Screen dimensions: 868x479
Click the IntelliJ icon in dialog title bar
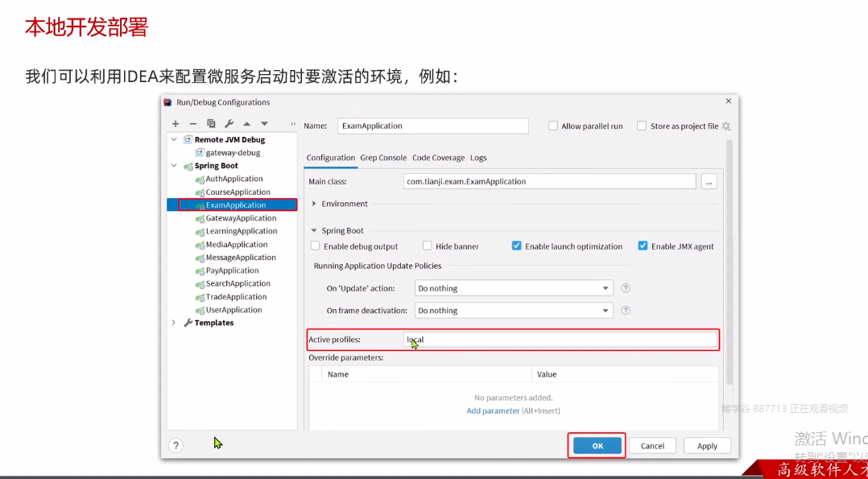[x=167, y=102]
